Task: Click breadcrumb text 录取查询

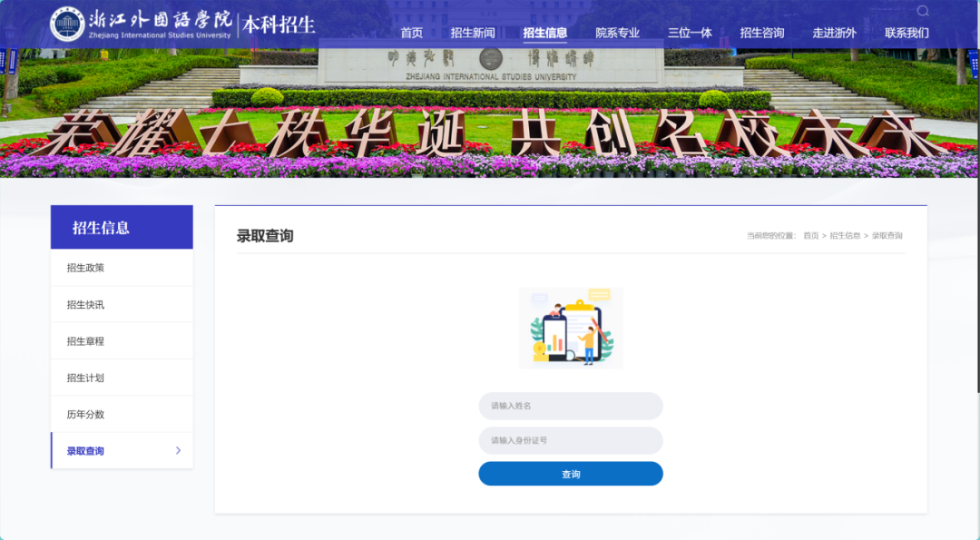Action: (x=887, y=236)
